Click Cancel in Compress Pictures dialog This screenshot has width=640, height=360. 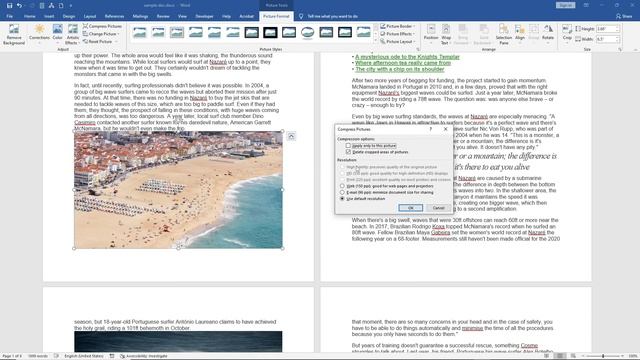pyautogui.click(x=438, y=208)
